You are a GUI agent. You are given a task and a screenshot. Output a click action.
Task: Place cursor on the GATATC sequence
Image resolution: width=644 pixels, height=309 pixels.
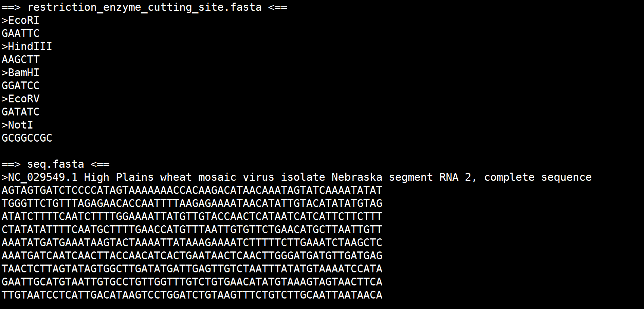point(21,112)
